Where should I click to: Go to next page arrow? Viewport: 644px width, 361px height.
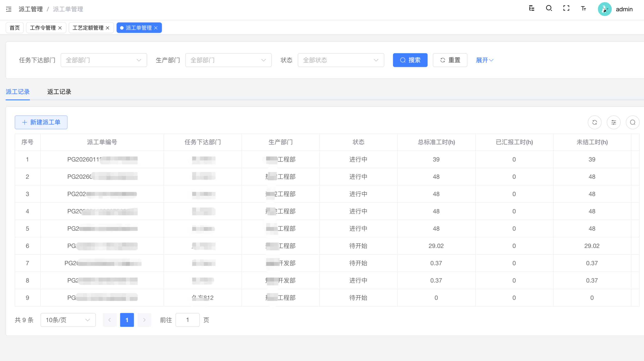click(x=144, y=320)
